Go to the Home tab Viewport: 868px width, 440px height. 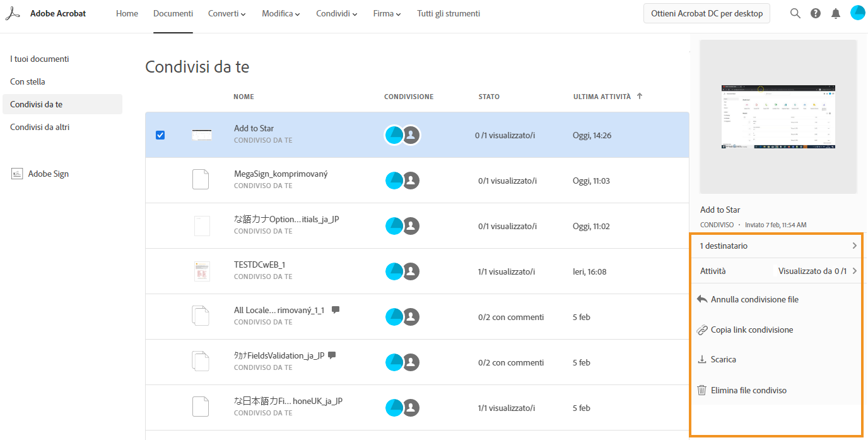click(127, 13)
